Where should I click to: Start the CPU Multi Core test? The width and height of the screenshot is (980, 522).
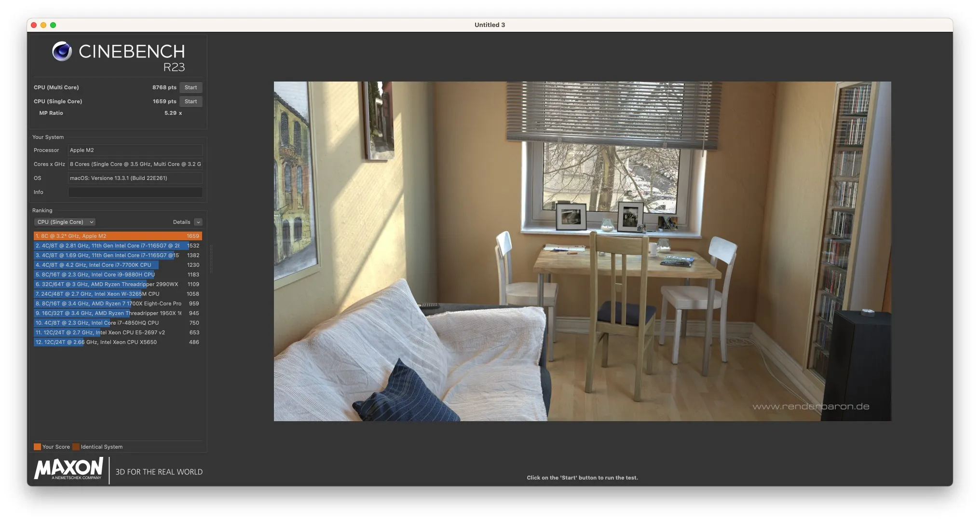coord(191,87)
